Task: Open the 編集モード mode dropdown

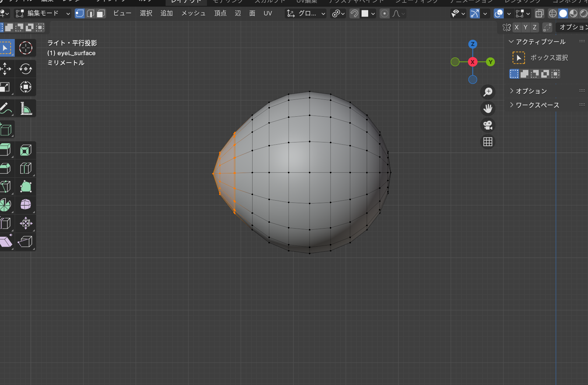Action: click(43, 14)
